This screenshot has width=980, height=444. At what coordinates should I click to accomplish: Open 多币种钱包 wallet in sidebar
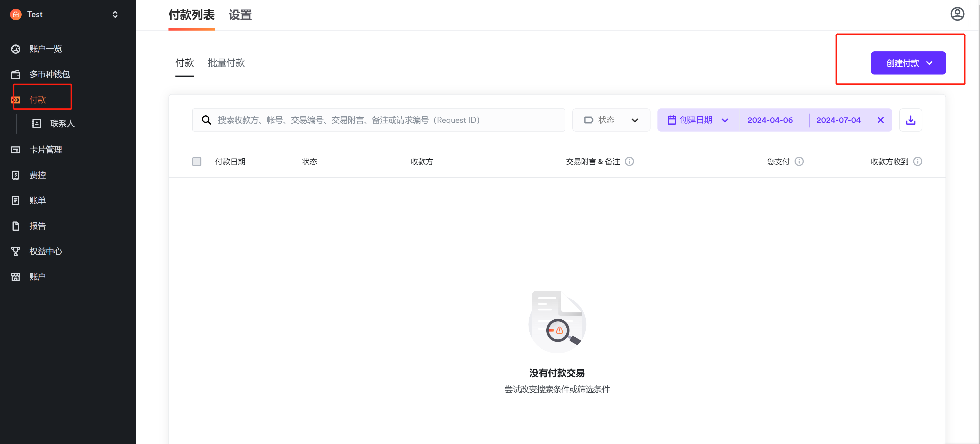pyautogui.click(x=49, y=75)
